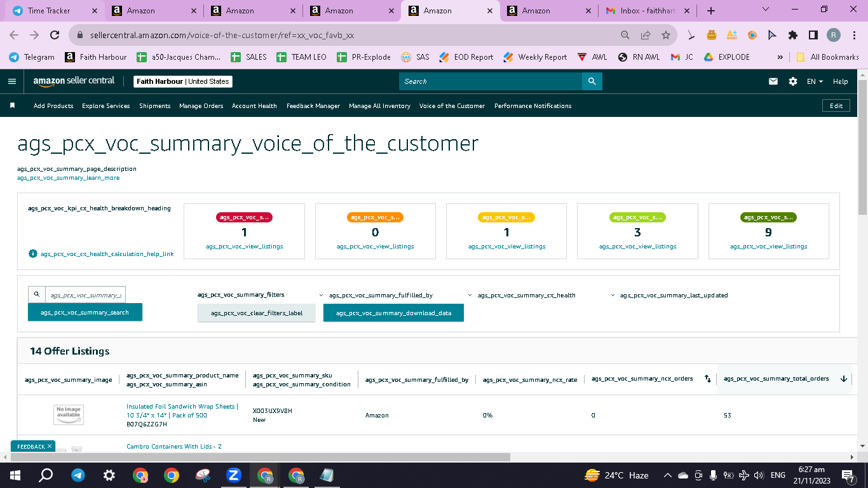Toggle the Chrome side panel icon
The height and width of the screenshot is (488, 868).
(813, 35)
